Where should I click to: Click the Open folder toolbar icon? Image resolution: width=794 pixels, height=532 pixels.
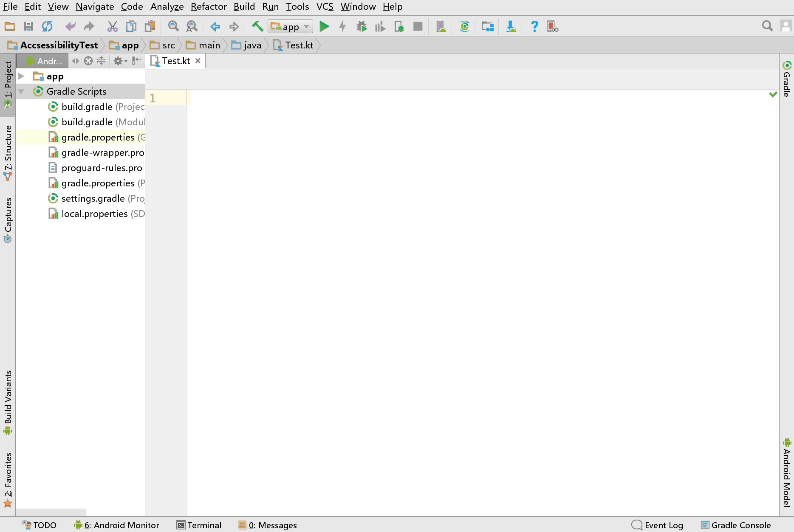tap(10, 27)
